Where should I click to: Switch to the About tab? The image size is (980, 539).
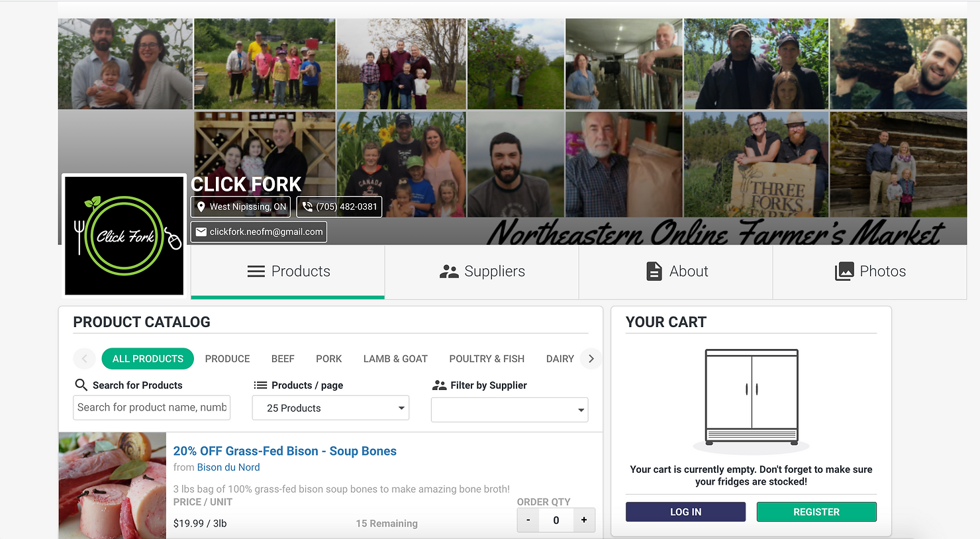(x=676, y=271)
